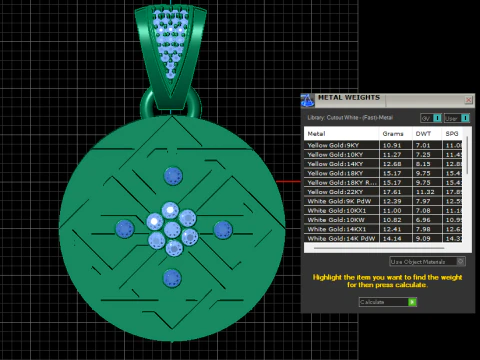Select the right dark blue stone on pendant
The height and width of the screenshot is (360, 480).
click(x=223, y=230)
